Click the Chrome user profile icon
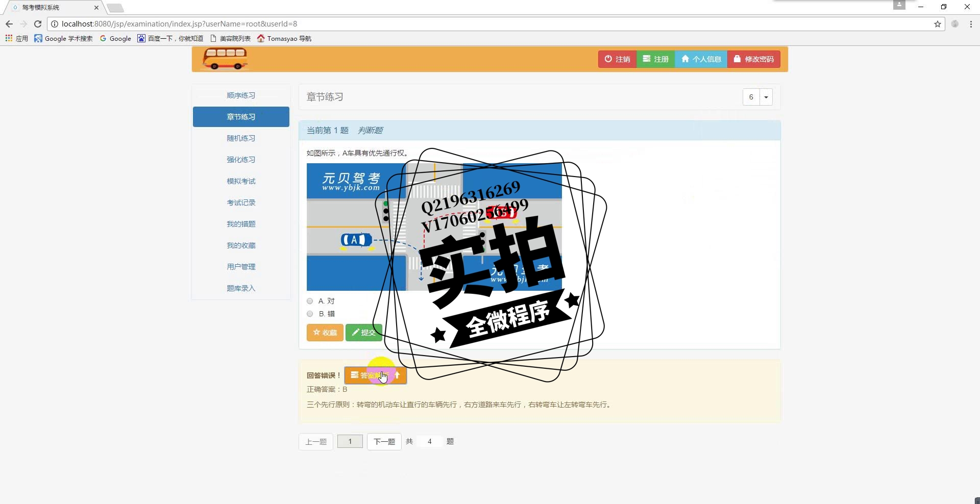The width and height of the screenshot is (980, 504). [x=899, y=5]
